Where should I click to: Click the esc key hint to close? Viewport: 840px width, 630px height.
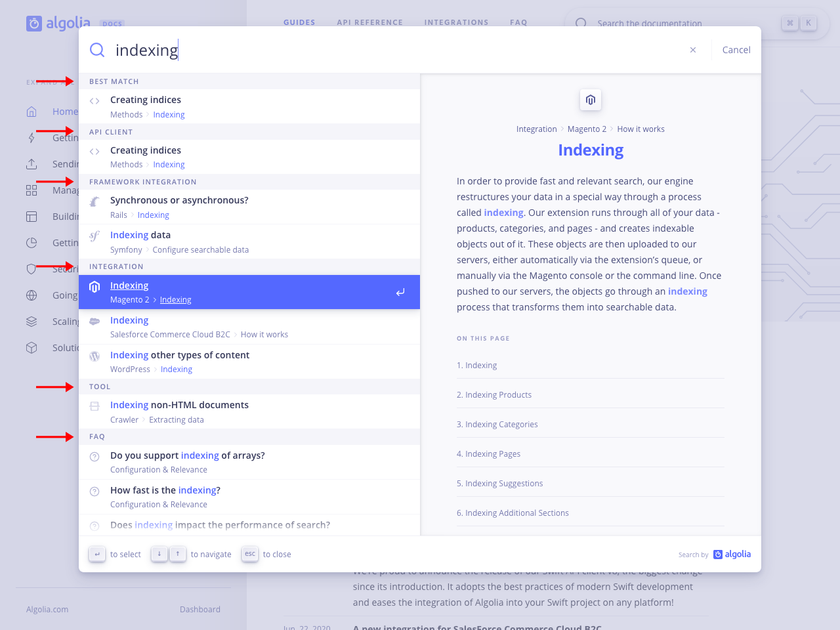(250, 554)
